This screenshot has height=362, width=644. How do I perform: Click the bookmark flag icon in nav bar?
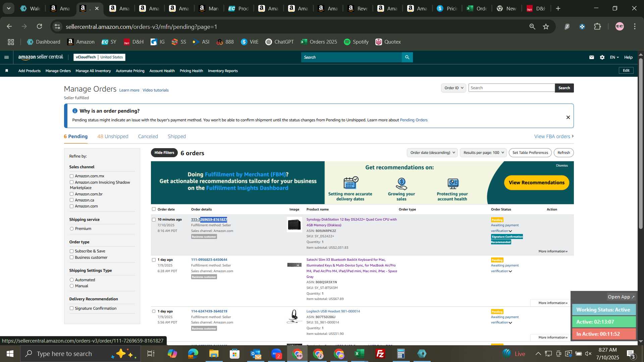pos(7,71)
